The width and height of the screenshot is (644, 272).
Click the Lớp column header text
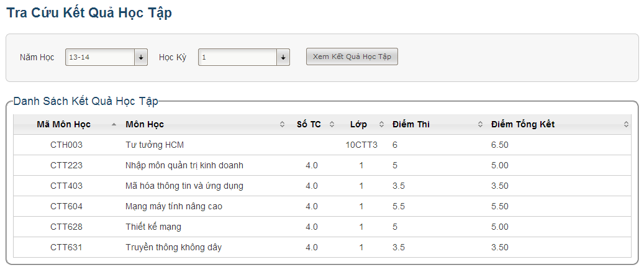point(359,124)
